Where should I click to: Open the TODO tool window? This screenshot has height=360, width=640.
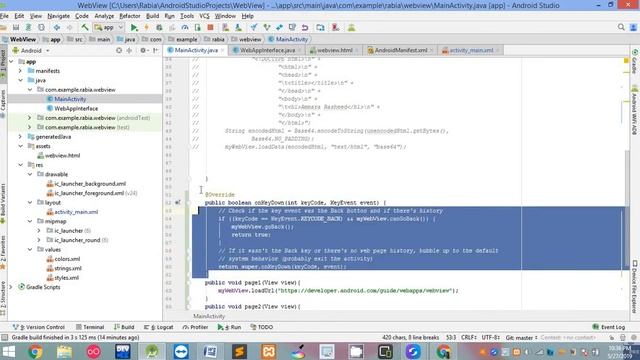coord(262,327)
